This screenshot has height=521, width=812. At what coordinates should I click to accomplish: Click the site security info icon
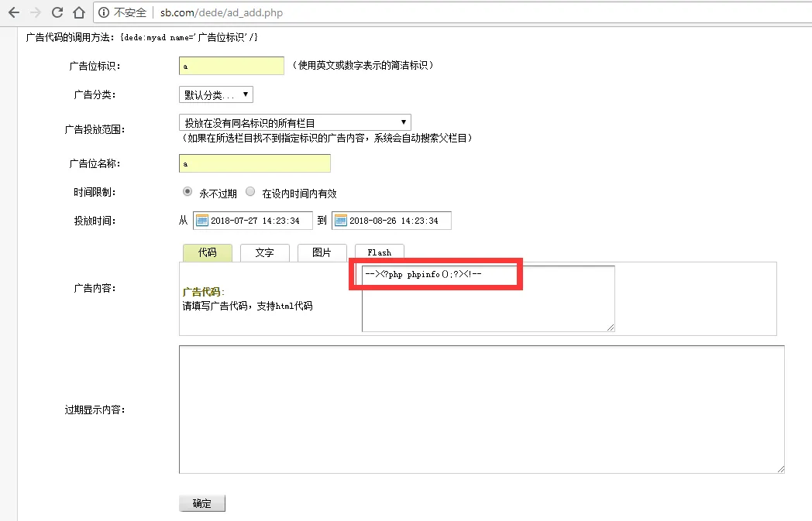tap(104, 13)
